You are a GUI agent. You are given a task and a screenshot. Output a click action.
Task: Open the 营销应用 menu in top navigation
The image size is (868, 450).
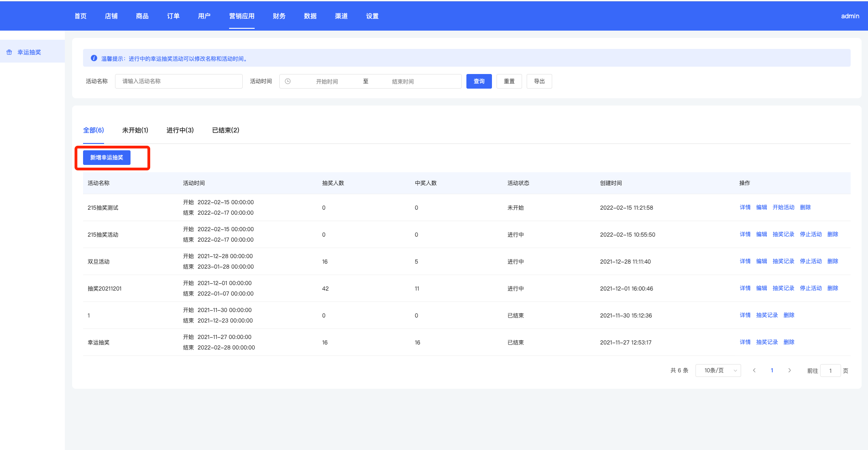click(x=241, y=16)
